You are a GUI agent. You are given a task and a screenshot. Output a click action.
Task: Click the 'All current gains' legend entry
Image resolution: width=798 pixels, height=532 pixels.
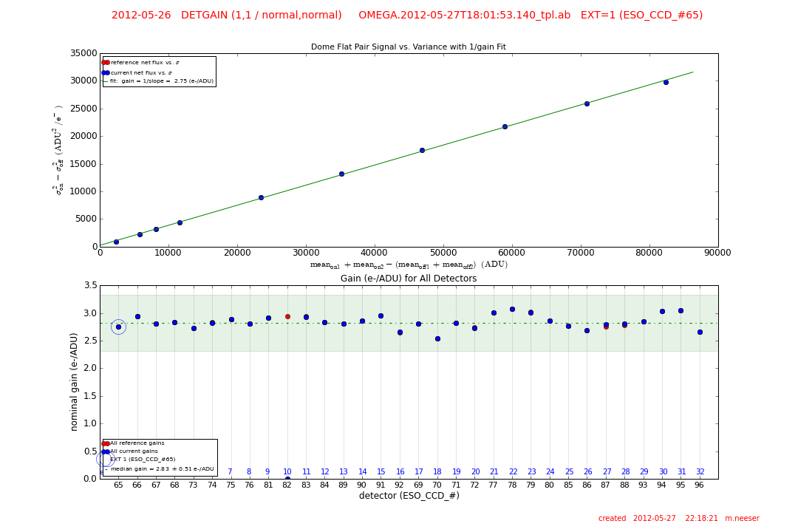(134, 451)
